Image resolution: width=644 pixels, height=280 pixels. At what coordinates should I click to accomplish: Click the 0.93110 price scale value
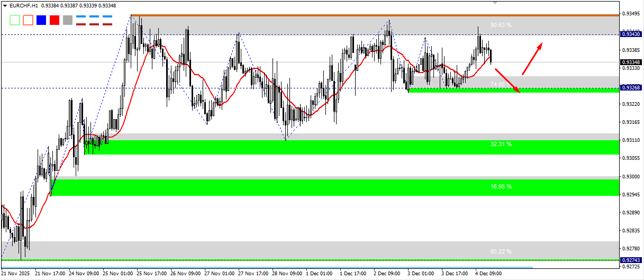[x=631, y=140]
